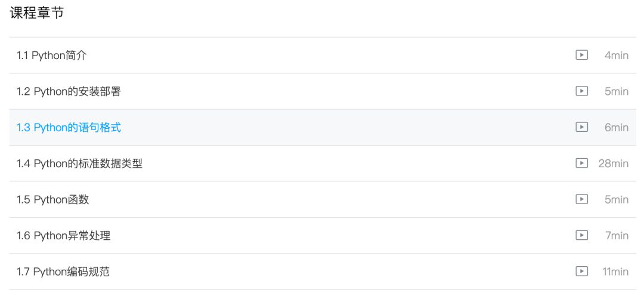The width and height of the screenshot is (644, 293).
Task: Open lesson 1.6 Python异常处理
Action: pos(63,236)
